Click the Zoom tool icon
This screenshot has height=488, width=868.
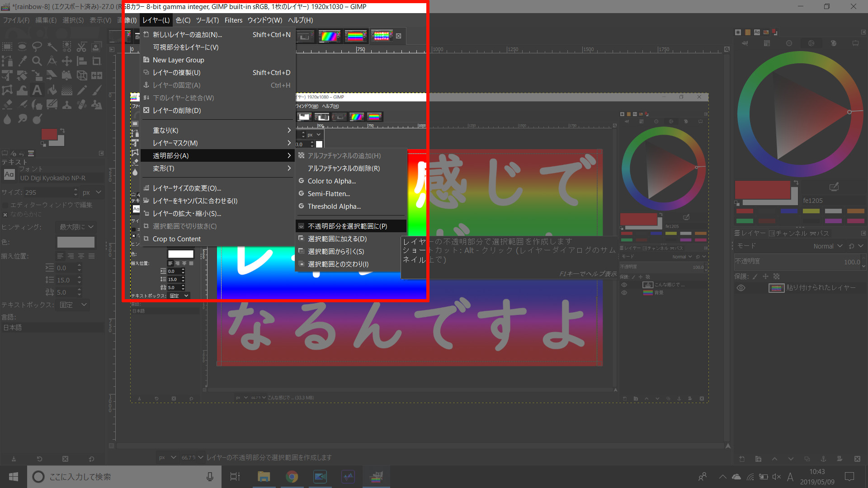37,61
